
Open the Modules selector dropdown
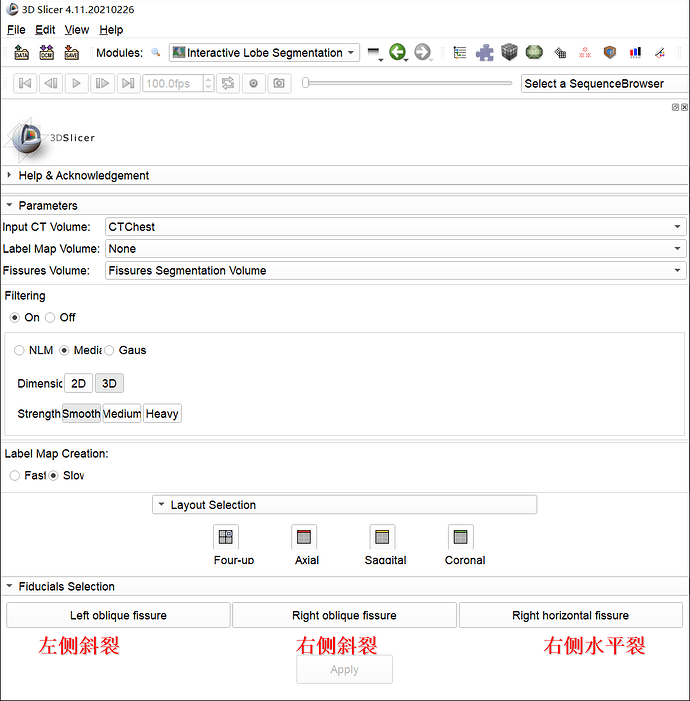click(x=265, y=53)
